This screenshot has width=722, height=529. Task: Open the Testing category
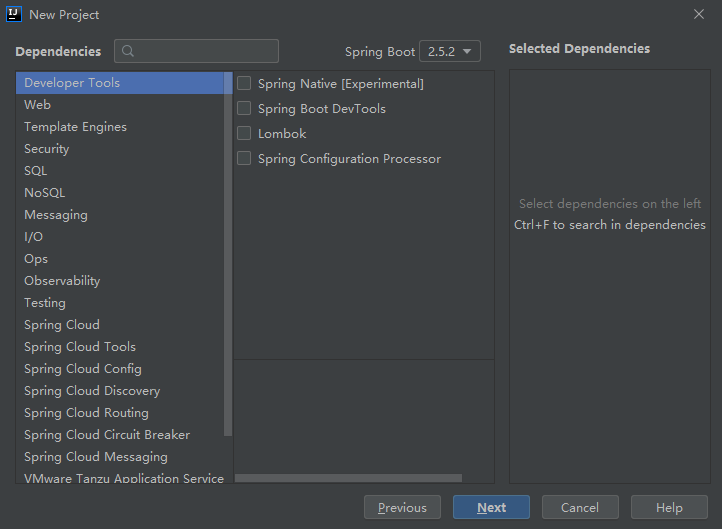(120, 303)
